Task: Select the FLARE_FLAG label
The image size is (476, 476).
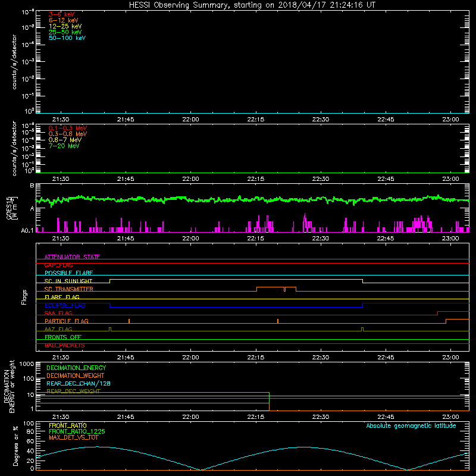Action: [x=62, y=297]
